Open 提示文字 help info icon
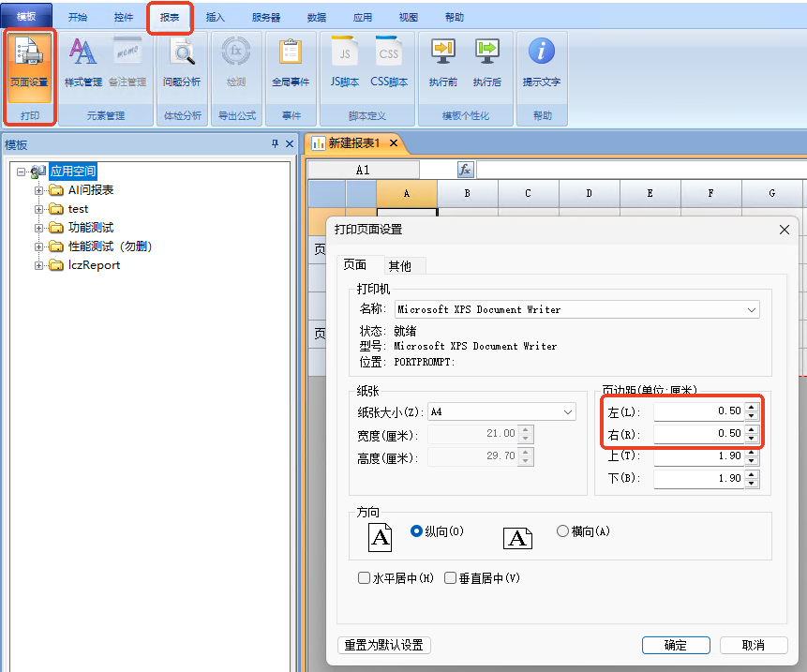The image size is (807, 672). (x=541, y=64)
